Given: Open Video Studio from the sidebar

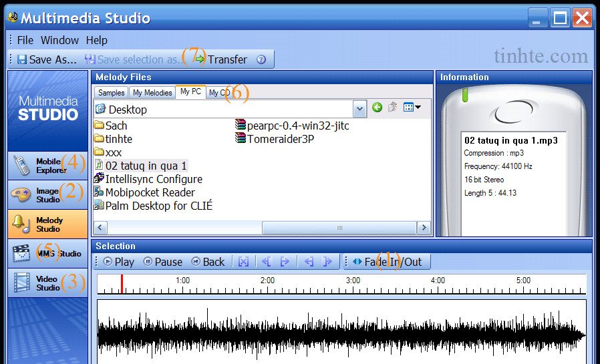Looking at the screenshot, I should pyautogui.click(x=47, y=283).
